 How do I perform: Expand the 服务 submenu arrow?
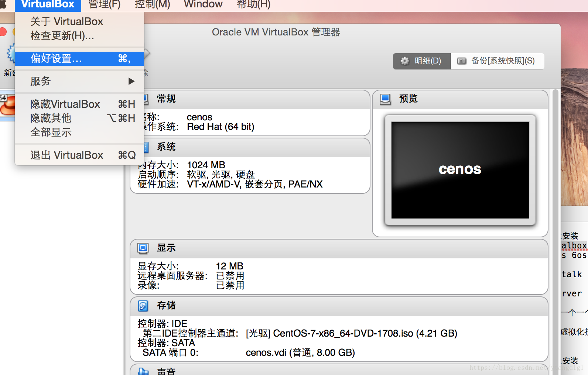click(x=131, y=81)
